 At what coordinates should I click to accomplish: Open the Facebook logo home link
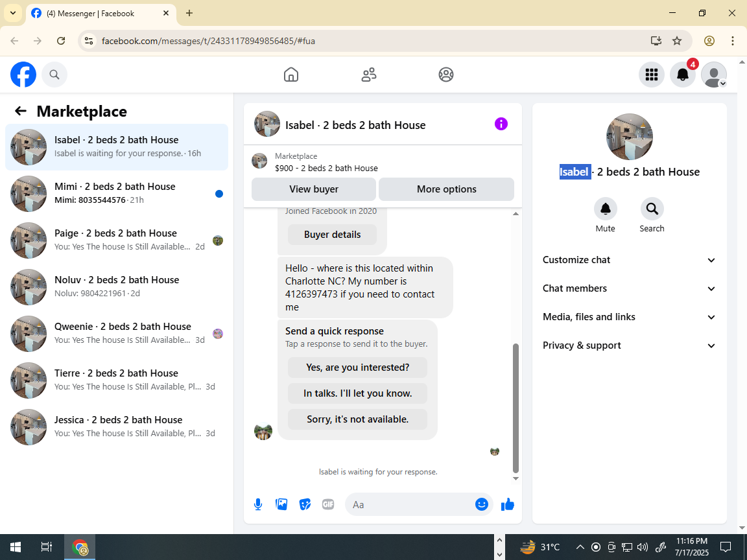(23, 75)
